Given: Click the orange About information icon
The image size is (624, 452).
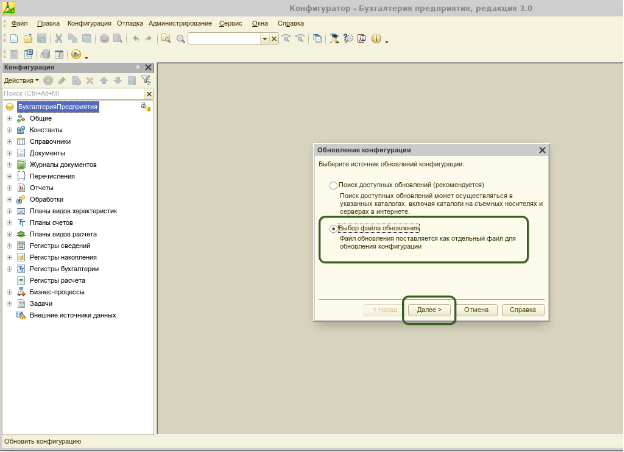Looking at the screenshot, I should (x=376, y=39).
